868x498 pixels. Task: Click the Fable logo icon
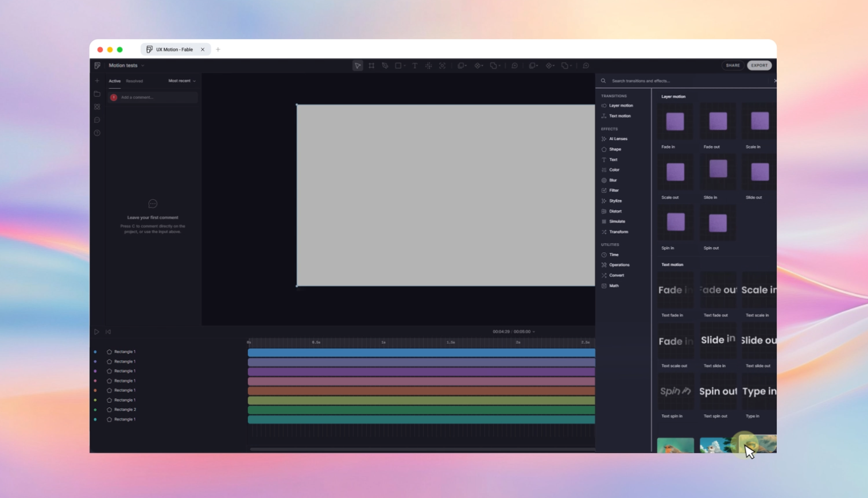tap(97, 65)
